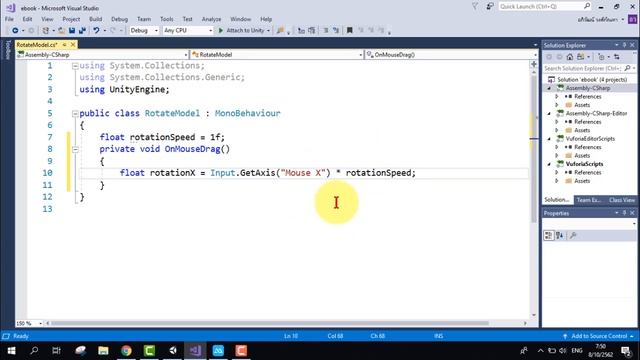Click the Task View taskbar icon
This screenshot has width=640, height=360.
pos(57,351)
